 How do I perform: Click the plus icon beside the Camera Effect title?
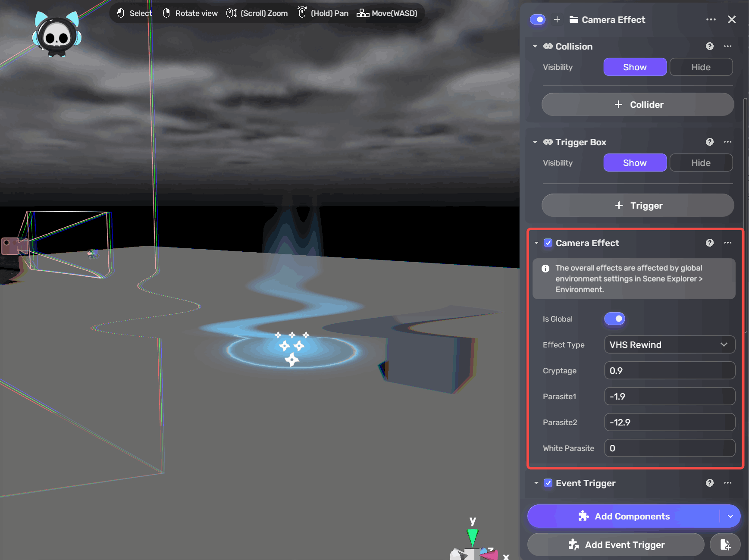[x=557, y=20]
